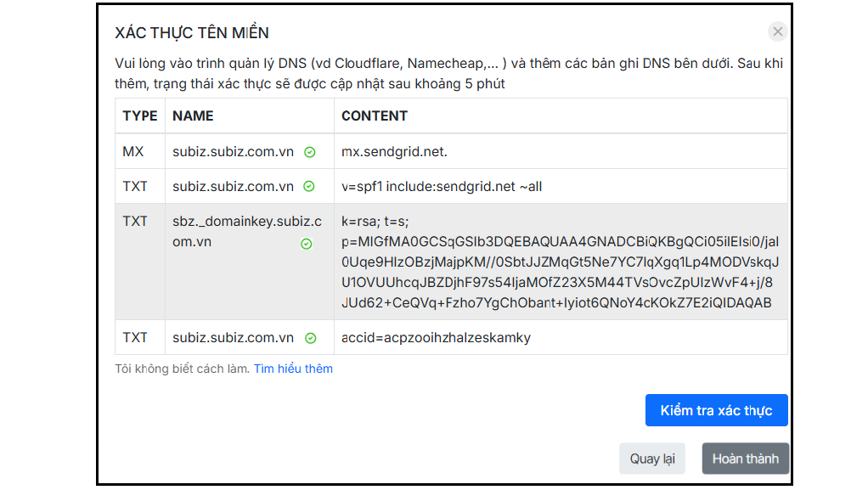Image resolution: width=868 pixels, height=490 pixels.
Task: Click the 'Kiểm tra xác thực' button
Action: 716,410
